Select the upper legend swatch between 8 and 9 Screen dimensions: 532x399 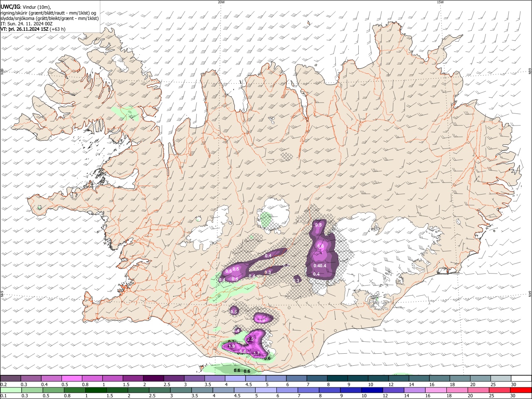tap(338, 378)
